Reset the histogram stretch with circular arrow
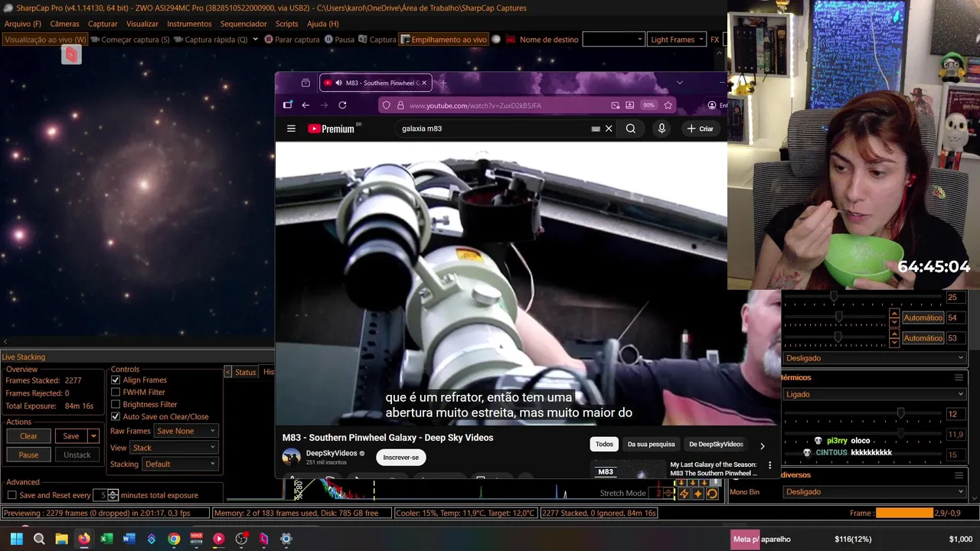This screenshot has height=551, width=980. [712, 494]
